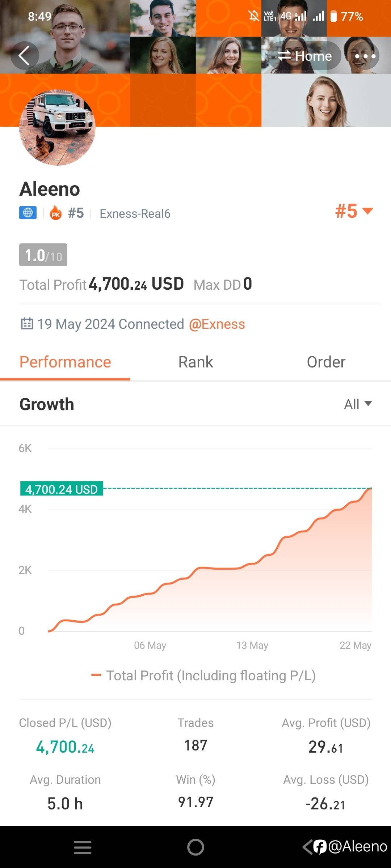Tap the Home switch button
Screen dimensions: 391x868
[x=304, y=56]
